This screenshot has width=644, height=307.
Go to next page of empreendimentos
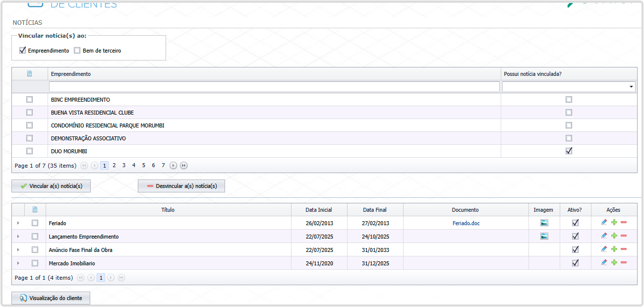[x=173, y=166]
